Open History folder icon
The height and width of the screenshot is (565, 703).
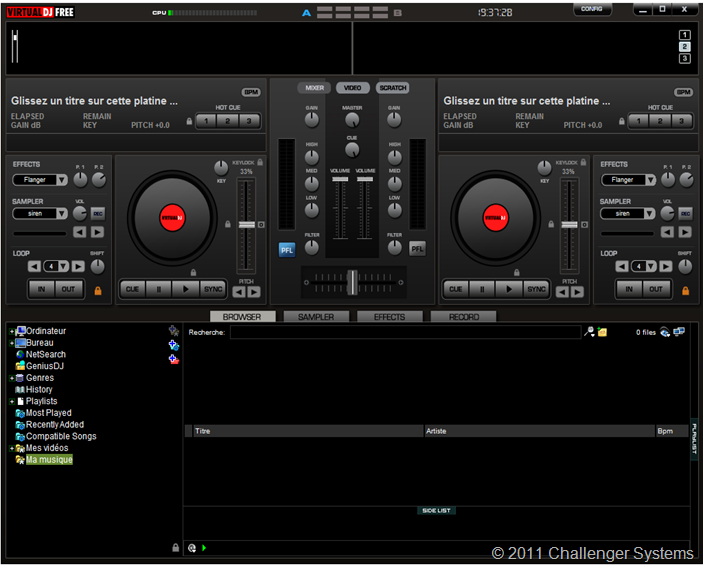click(20, 390)
